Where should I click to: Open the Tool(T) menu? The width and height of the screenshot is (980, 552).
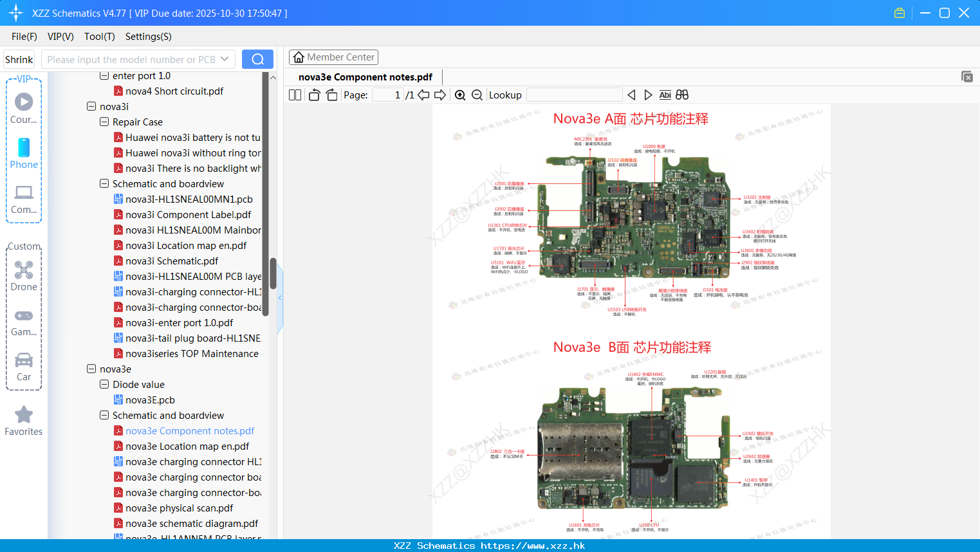[100, 37]
